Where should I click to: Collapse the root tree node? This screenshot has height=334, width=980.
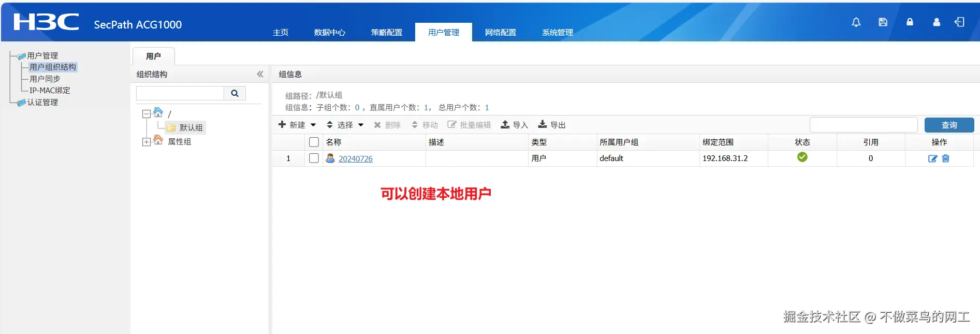coord(147,113)
